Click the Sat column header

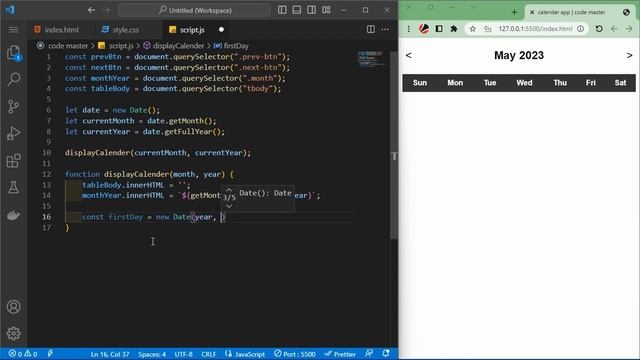(620, 83)
